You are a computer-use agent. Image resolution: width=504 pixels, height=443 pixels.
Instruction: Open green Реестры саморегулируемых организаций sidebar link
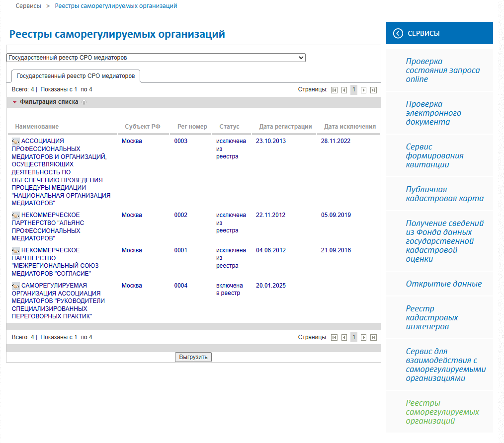coord(442,412)
